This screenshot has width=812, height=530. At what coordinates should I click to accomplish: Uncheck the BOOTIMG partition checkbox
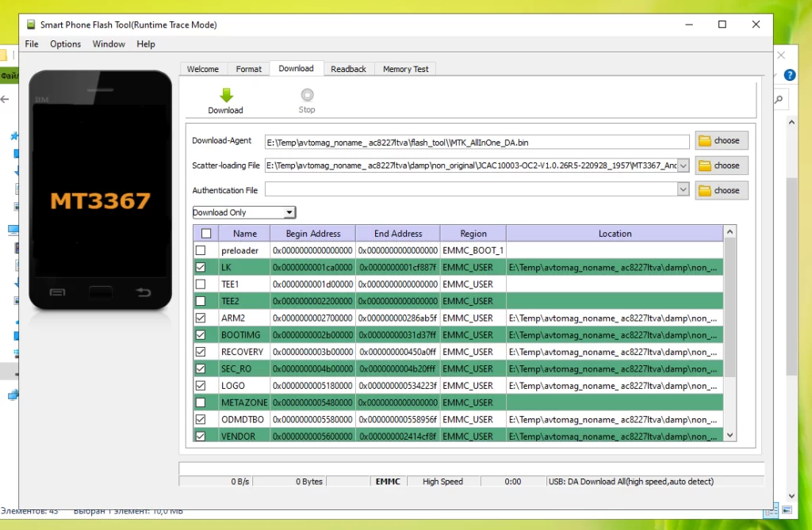click(201, 335)
